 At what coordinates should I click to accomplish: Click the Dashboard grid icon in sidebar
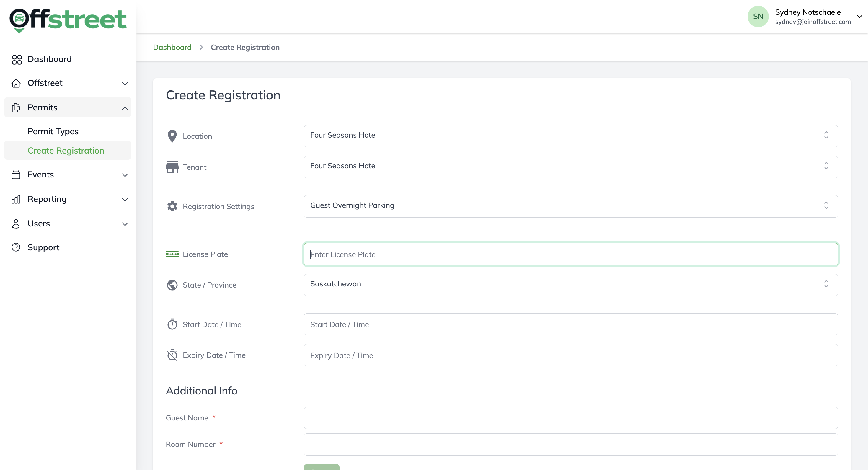point(17,59)
